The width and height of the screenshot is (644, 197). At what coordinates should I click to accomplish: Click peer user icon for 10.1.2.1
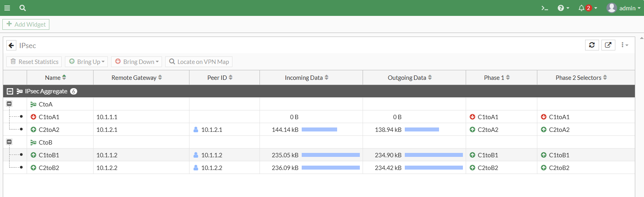tap(196, 129)
